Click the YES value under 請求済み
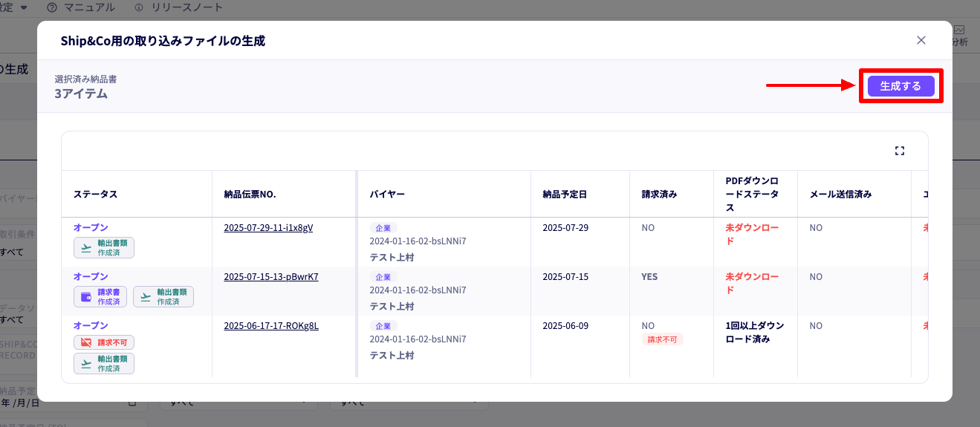 click(x=649, y=276)
